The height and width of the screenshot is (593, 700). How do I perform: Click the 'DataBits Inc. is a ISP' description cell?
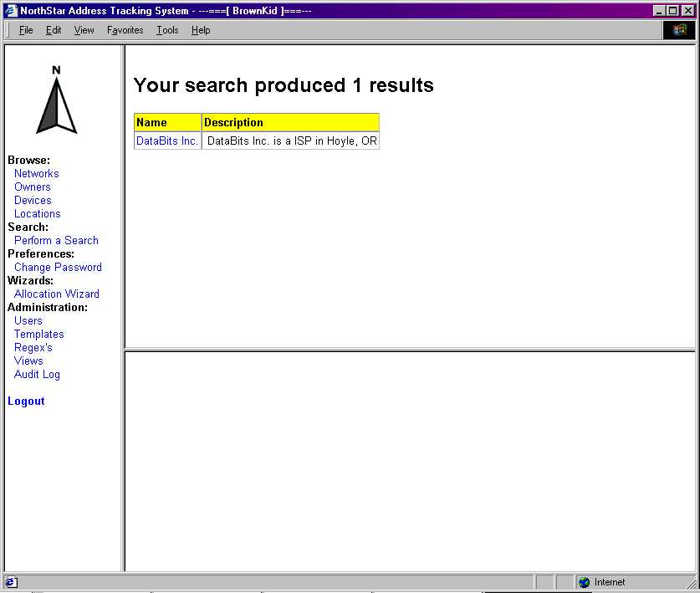292,141
